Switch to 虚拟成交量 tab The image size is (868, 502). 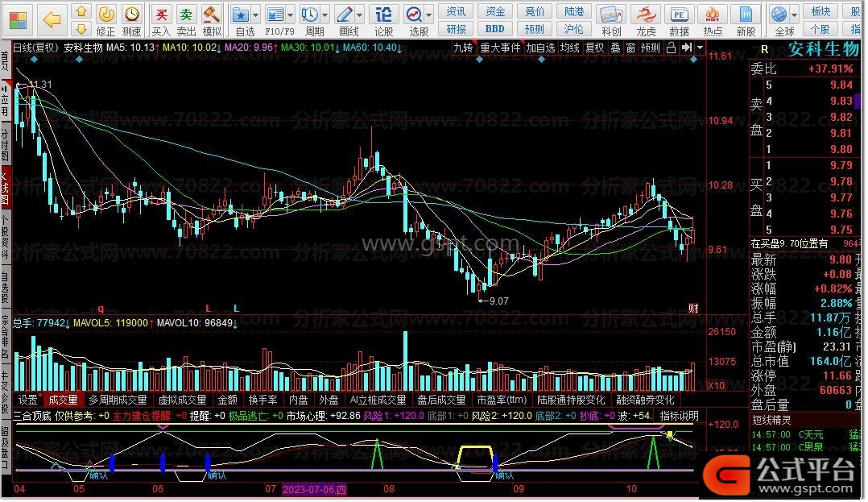click(x=182, y=400)
